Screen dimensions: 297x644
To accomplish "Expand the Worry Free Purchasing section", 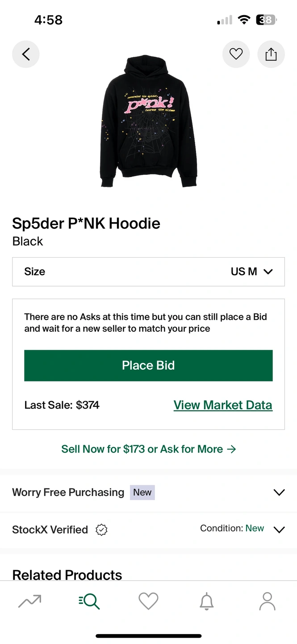I will pos(148,492).
